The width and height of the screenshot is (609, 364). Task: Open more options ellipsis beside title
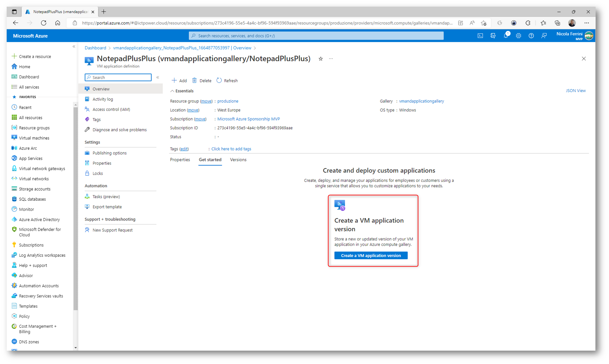[x=331, y=59]
